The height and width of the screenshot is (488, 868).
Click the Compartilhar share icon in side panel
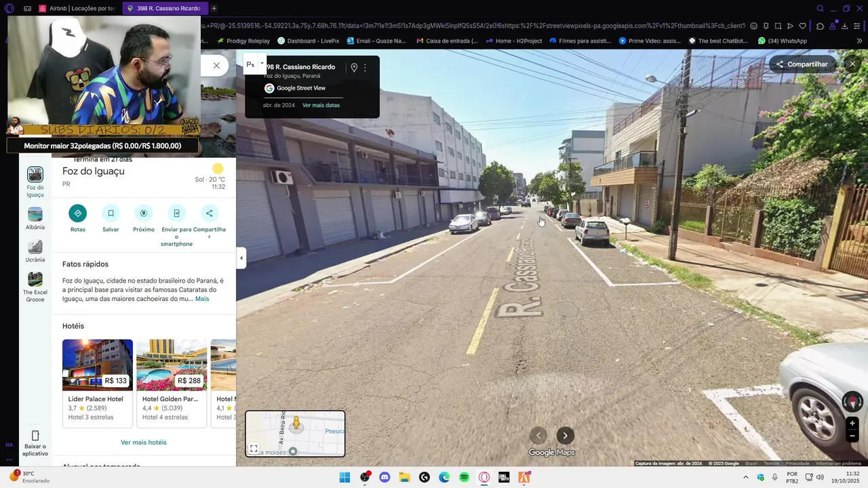click(x=210, y=213)
